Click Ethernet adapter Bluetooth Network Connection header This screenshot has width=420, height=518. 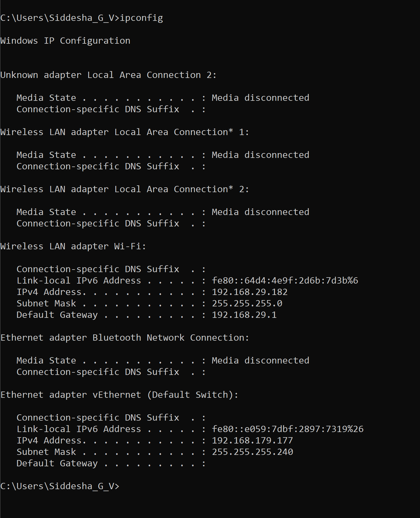(x=125, y=338)
